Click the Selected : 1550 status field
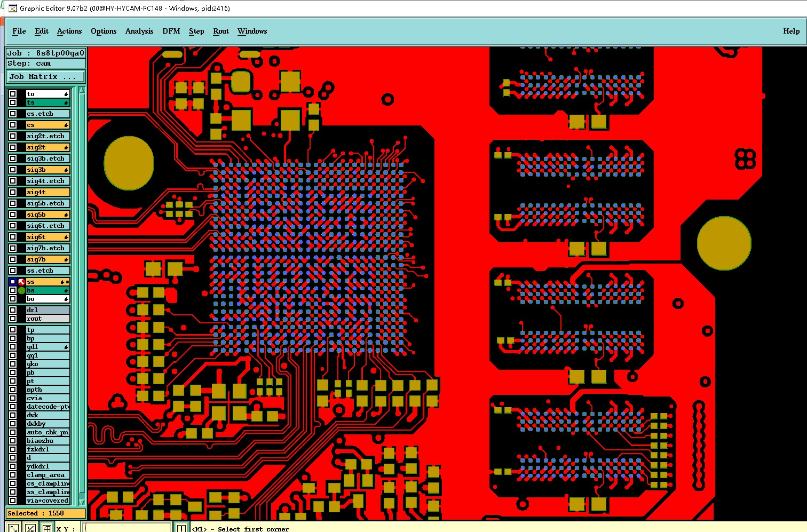 tap(46, 513)
